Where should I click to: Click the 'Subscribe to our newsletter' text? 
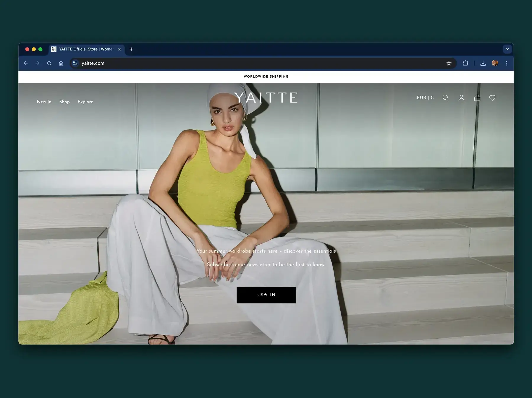(266, 264)
